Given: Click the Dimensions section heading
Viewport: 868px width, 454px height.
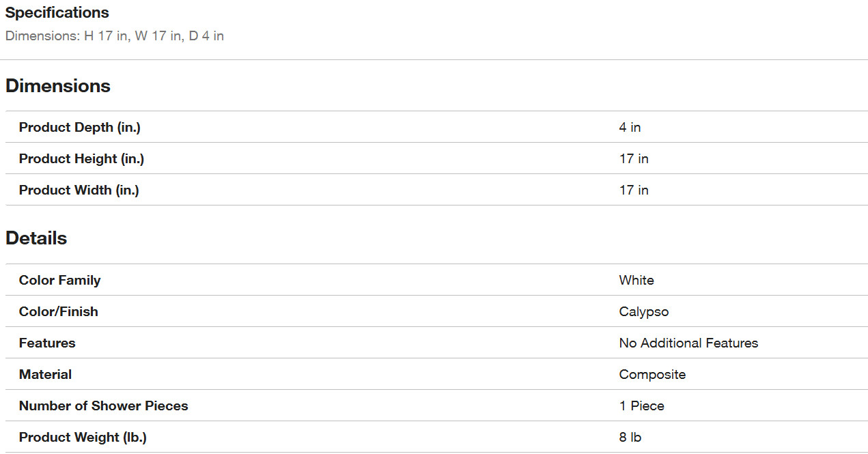Looking at the screenshot, I should pos(57,86).
